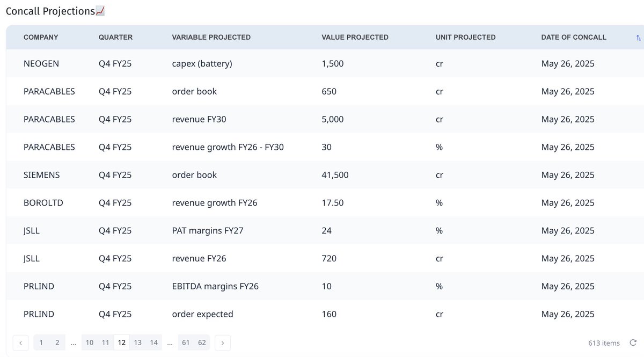Jump to page 10
This screenshot has width=644, height=357.
pos(90,343)
